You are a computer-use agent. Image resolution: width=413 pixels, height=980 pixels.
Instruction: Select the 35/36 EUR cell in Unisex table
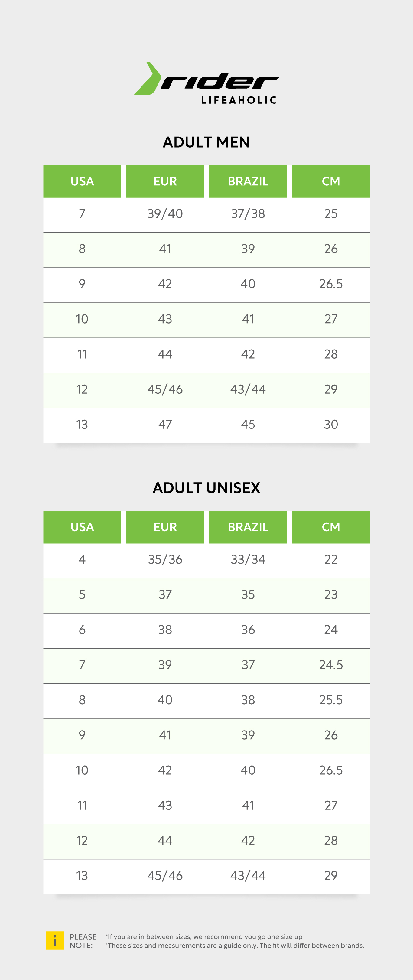[165, 560]
